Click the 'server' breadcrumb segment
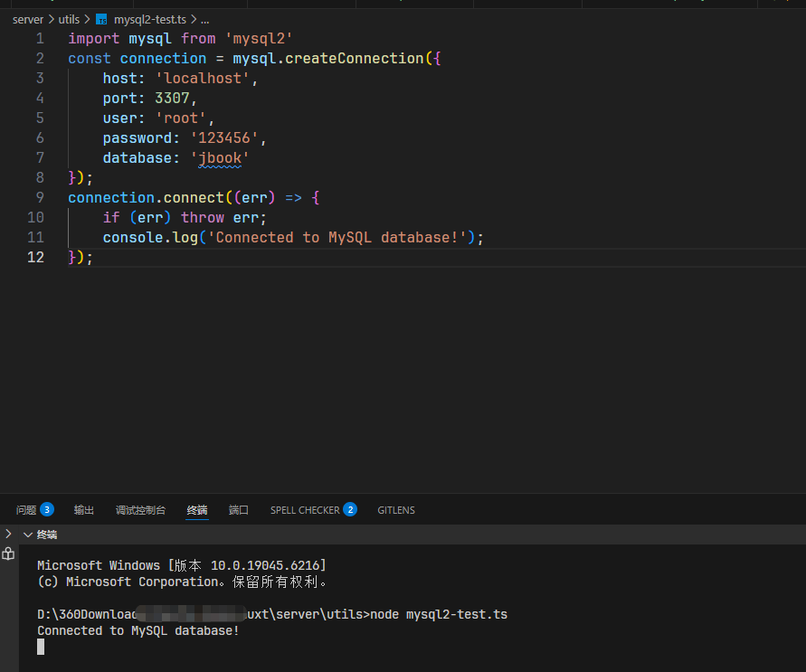 coord(28,20)
